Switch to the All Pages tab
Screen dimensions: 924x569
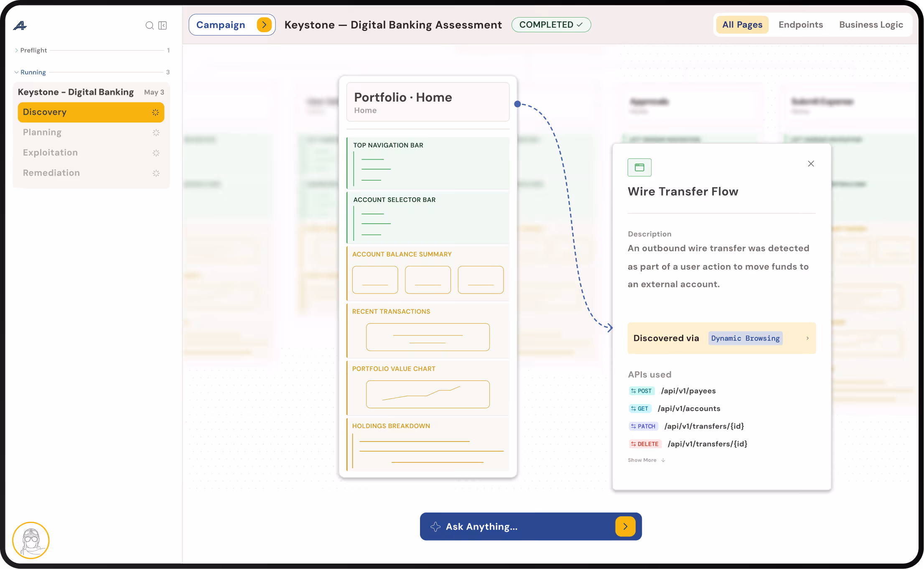click(x=742, y=25)
